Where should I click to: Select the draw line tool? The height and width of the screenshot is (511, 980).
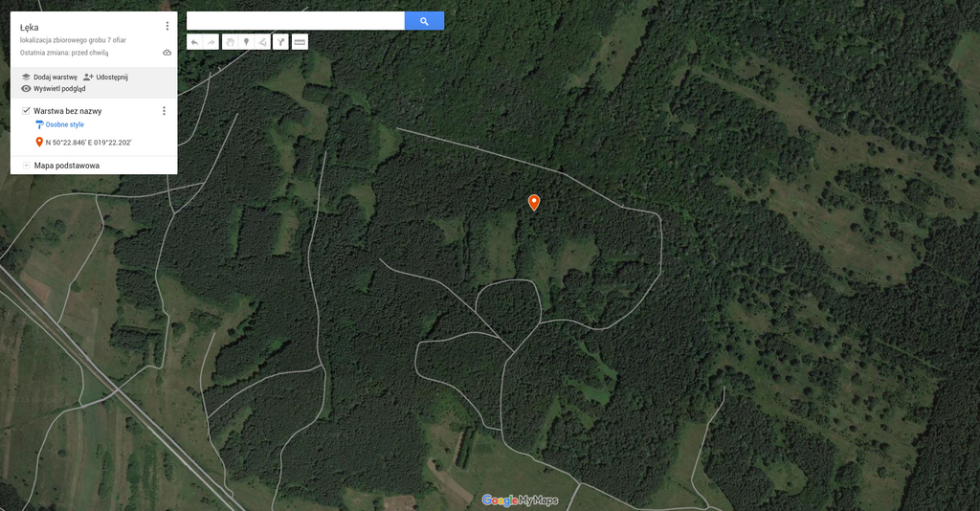click(262, 42)
